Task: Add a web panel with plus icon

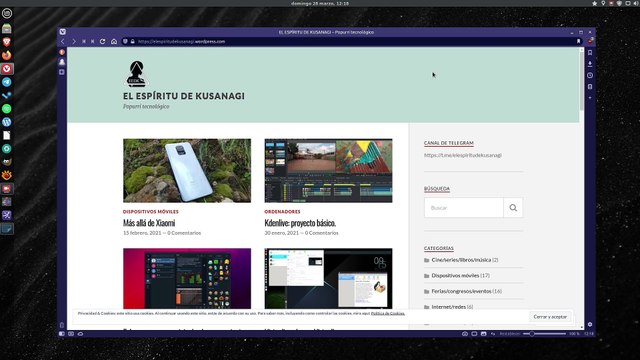Action: point(590,98)
